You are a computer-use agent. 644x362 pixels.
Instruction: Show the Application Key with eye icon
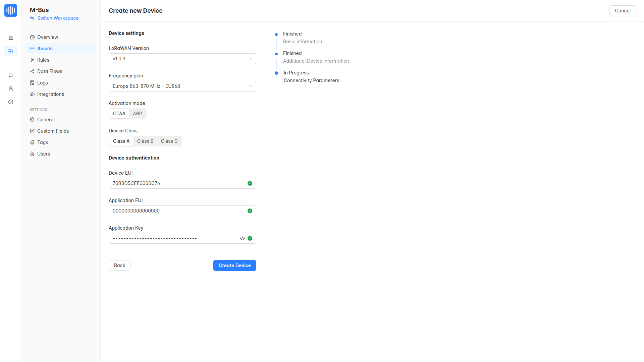click(x=243, y=238)
